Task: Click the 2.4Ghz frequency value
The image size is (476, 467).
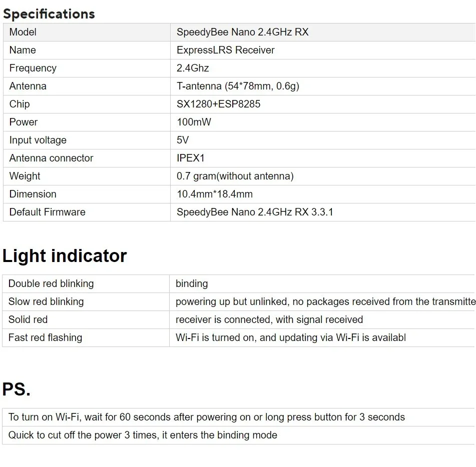Action: coord(193,68)
